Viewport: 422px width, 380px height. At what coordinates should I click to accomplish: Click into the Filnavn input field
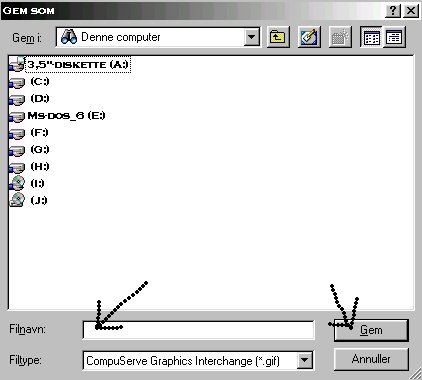point(198,330)
